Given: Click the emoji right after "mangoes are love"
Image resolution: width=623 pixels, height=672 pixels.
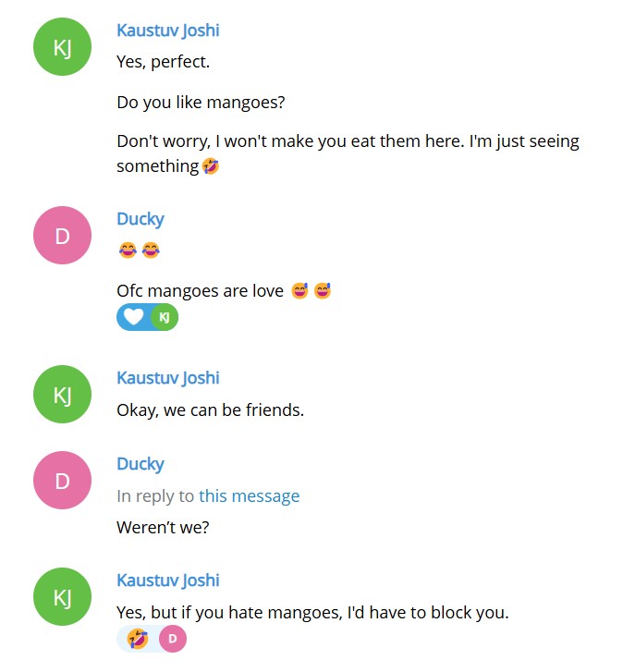Looking at the screenshot, I should pyautogui.click(x=299, y=291).
